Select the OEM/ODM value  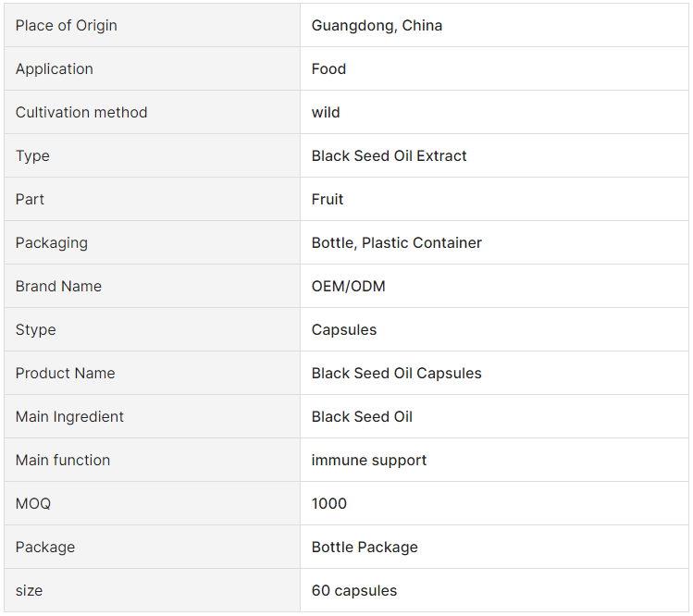point(348,287)
